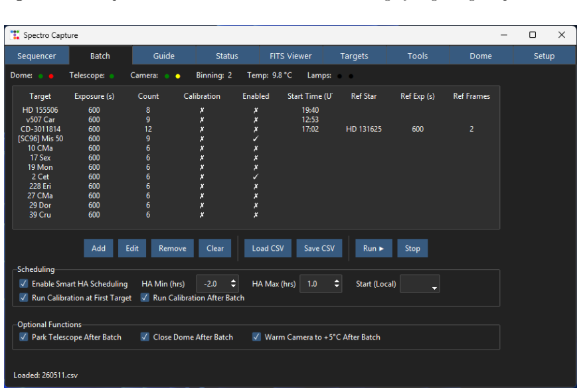Image resolution: width=581 pixels, height=392 pixels.
Task: Click the Loaded: 260511.csv status text
Action: click(46, 375)
